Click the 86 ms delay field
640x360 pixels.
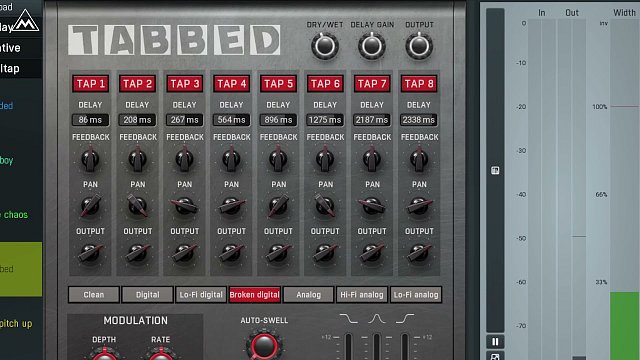pos(91,120)
